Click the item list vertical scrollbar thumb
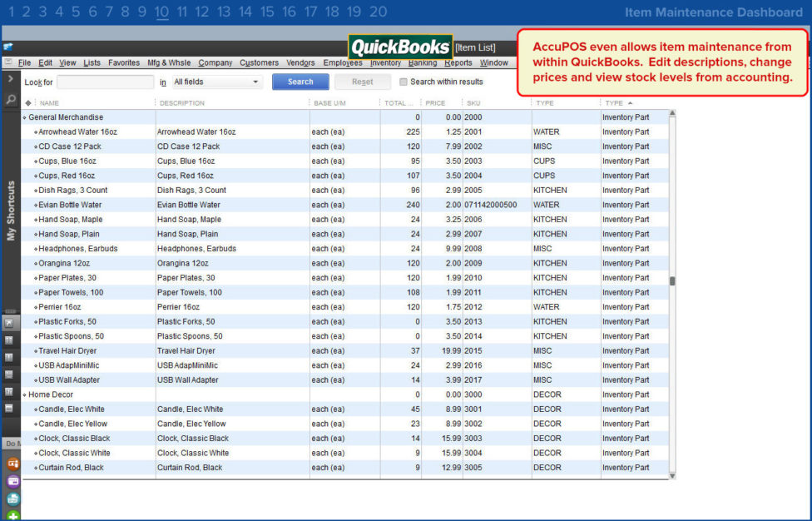The image size is (812, 521). (672, 281)
